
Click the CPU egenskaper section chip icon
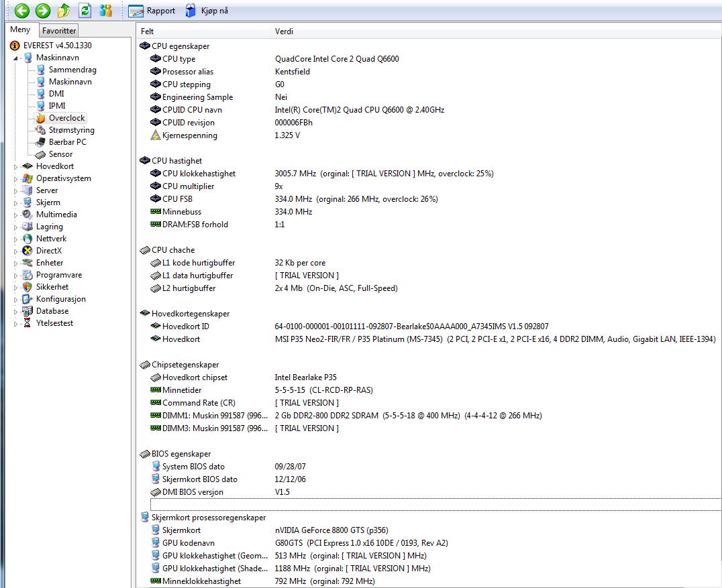(144, 46)
